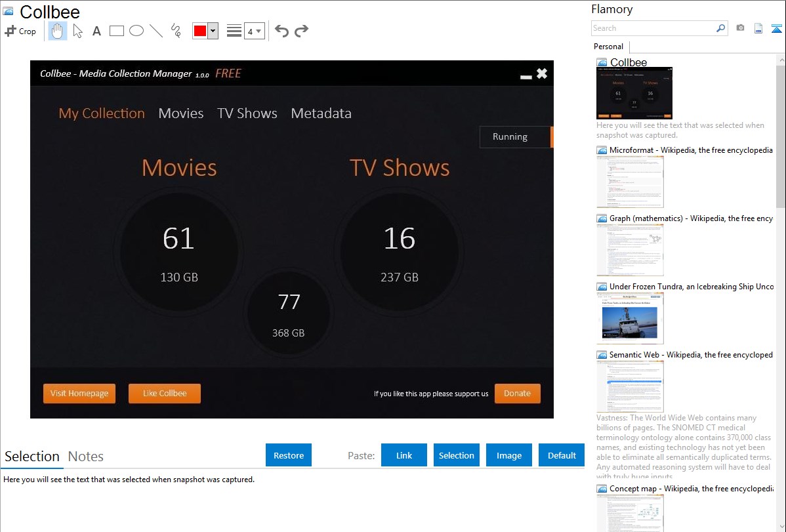Click the total circle showing 77

(x=289, y=314)
